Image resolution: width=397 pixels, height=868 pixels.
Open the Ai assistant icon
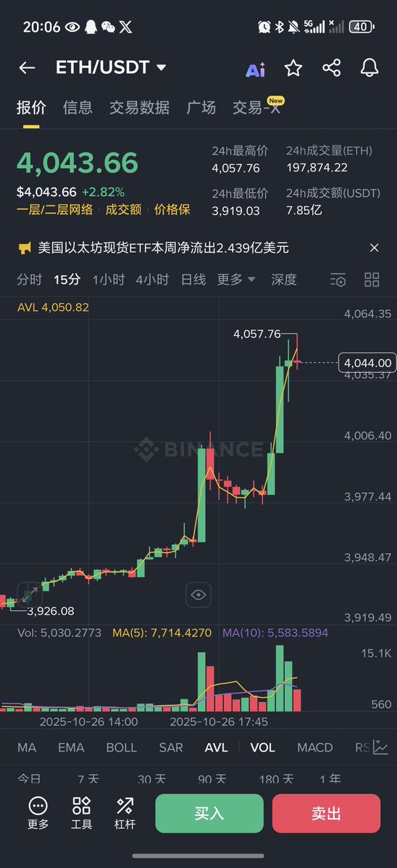[x=255, y=69]
